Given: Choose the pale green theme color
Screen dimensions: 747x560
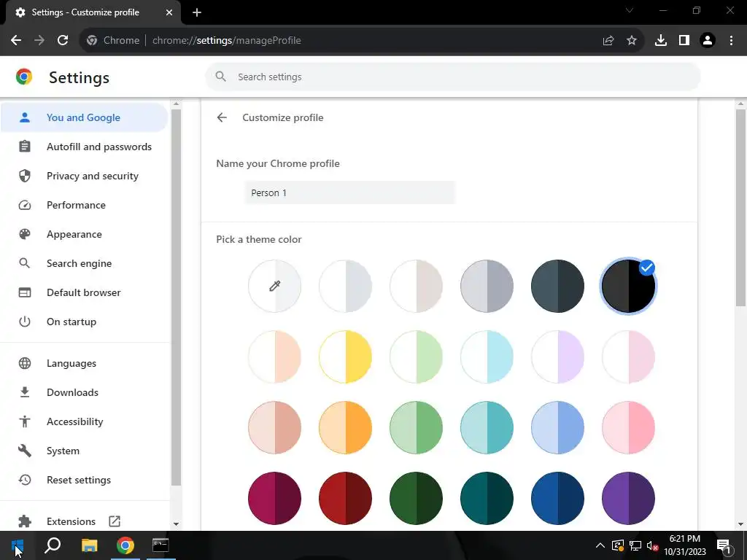Looking at the screenshot, I should coord(416,357).
